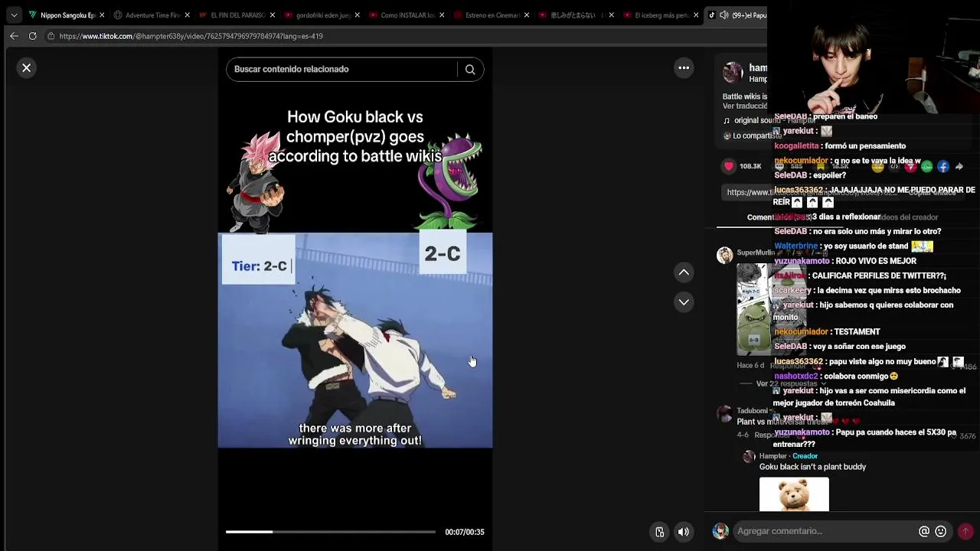Click Hampter creator reply avatar
This screenshot has width=980, height=551.
(x=750, y=456)
